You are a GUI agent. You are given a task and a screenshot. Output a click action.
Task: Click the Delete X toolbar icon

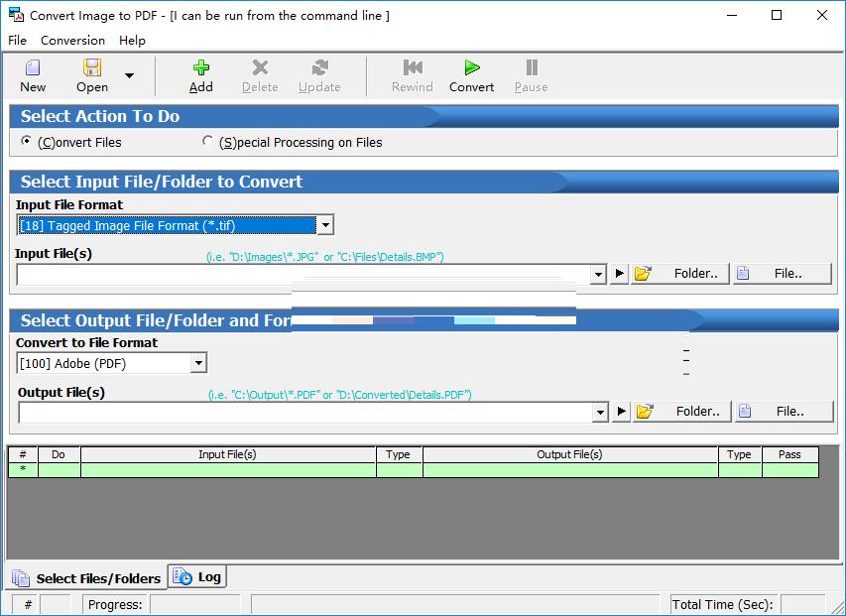[x=260, y=67]
